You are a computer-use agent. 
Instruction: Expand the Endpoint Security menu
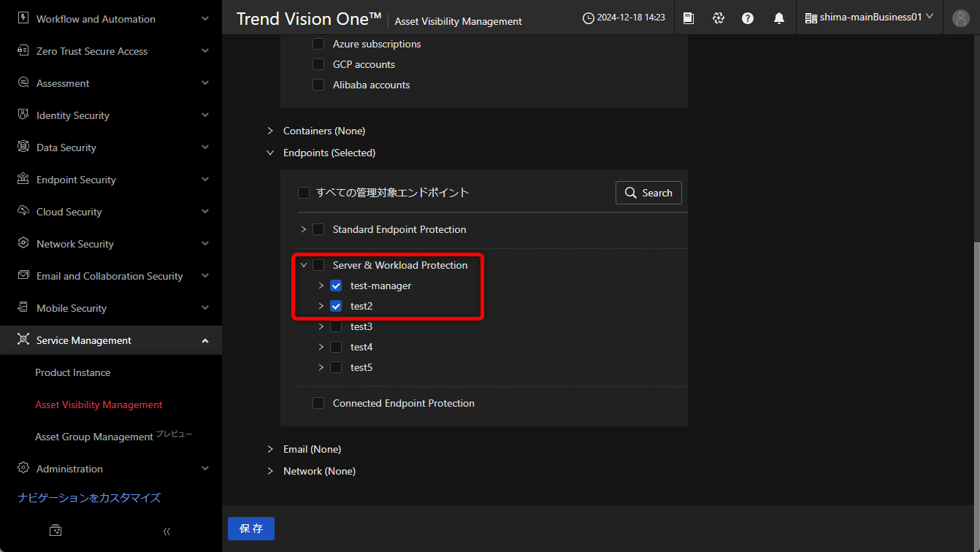[x=205, y=180]
